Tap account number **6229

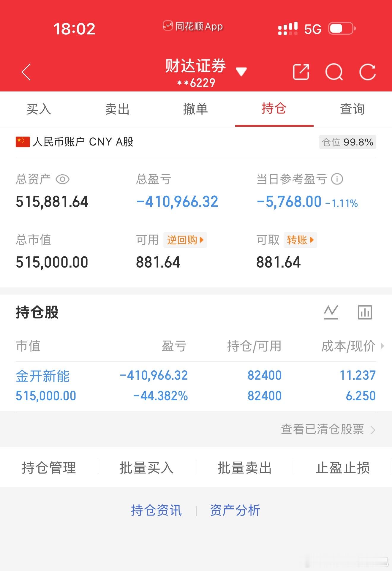pos(196,83)
